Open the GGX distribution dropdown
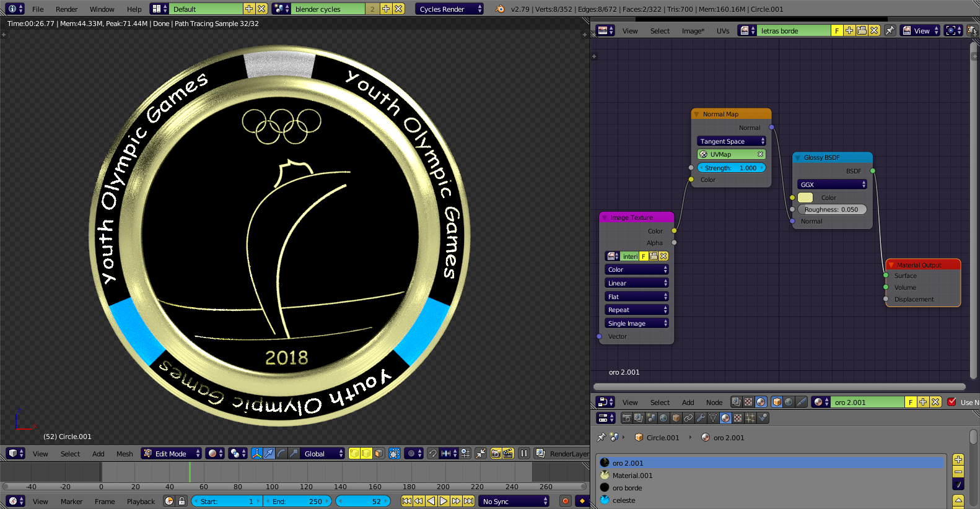The height and width of the screenshot is (509, 980). (x=832, y=185)
